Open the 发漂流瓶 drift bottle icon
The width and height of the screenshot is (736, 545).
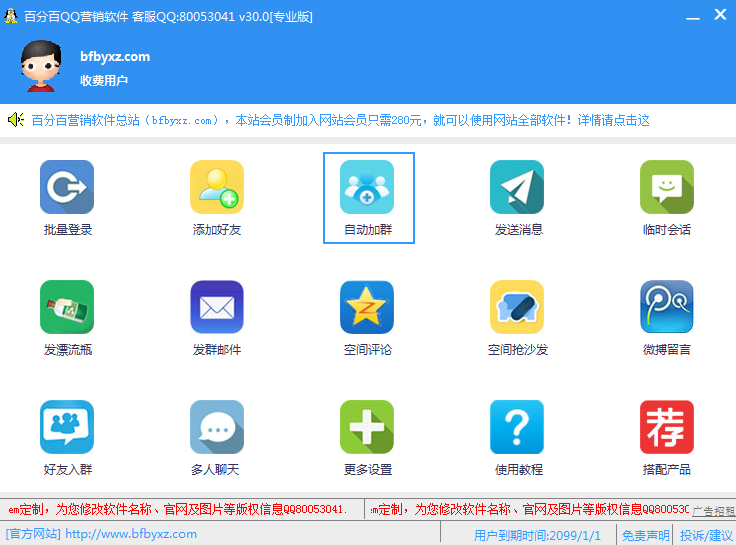[67, 307]
